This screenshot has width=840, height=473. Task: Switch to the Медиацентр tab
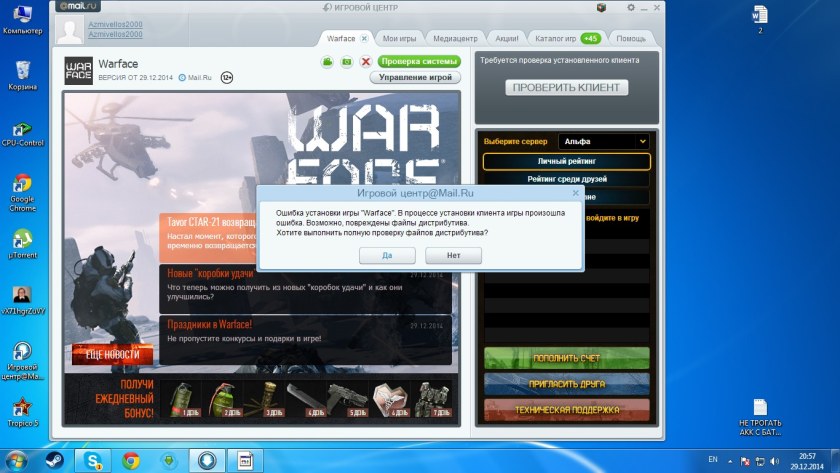tap(455, 39)
